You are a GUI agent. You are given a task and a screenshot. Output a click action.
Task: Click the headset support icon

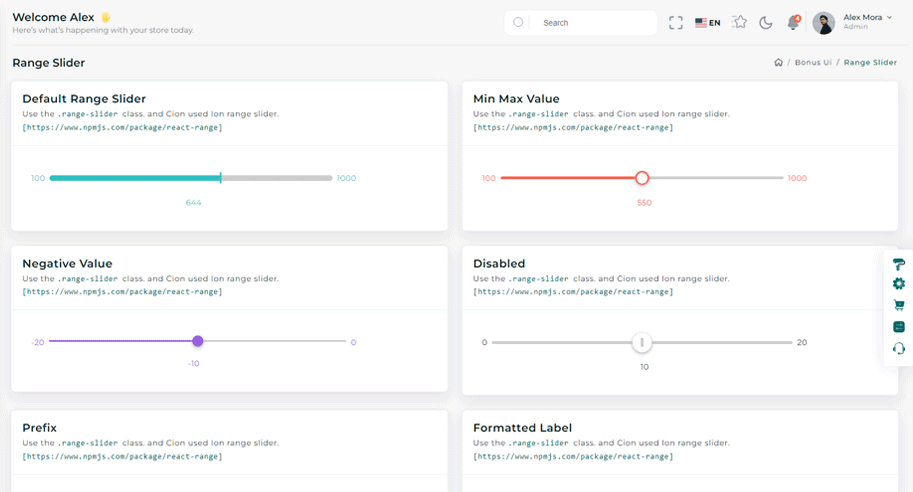[898, 348]
